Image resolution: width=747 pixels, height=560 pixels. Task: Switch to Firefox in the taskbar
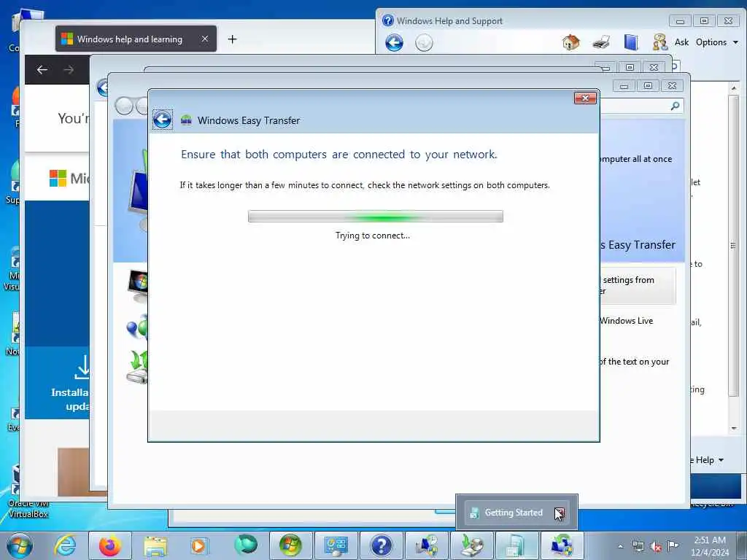click(110, 545)
